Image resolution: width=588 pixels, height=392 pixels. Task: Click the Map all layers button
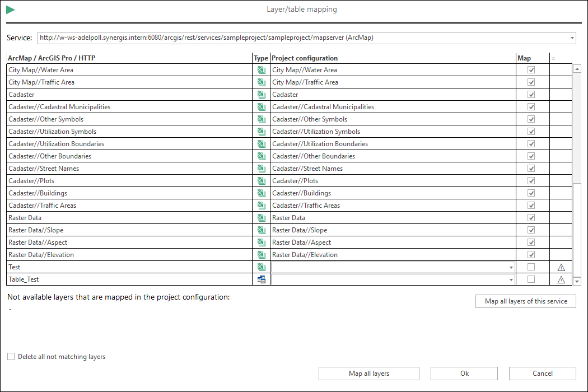point(368,373)
